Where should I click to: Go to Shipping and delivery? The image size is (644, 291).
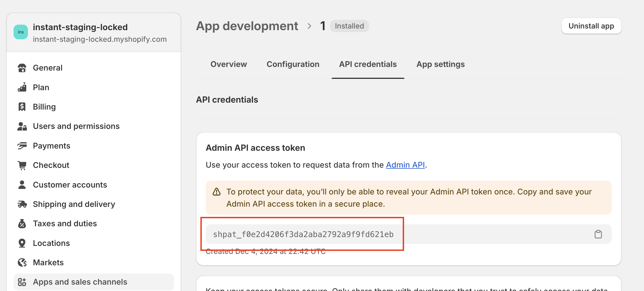[x=94, y=204]
